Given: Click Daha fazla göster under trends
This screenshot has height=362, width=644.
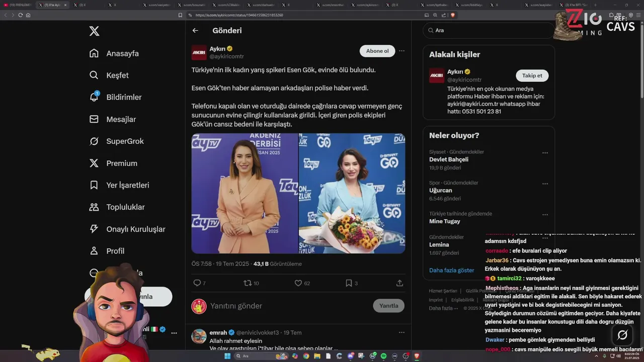Looking at the screenshot, I should point(452,270).
